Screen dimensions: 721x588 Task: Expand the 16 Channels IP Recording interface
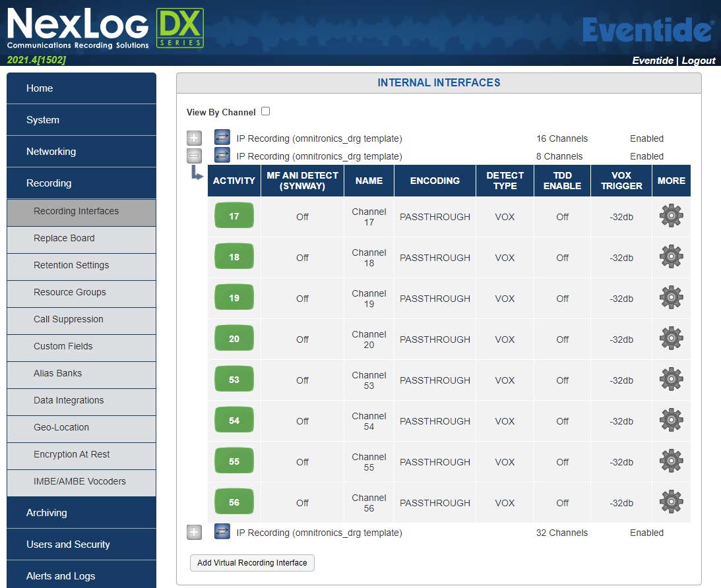click(194, 138)
